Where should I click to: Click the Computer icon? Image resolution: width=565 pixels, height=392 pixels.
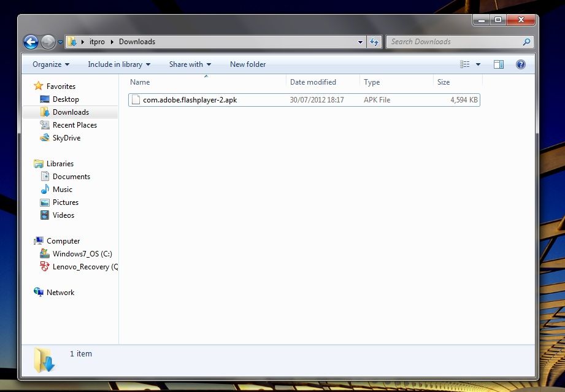point(39,240)
